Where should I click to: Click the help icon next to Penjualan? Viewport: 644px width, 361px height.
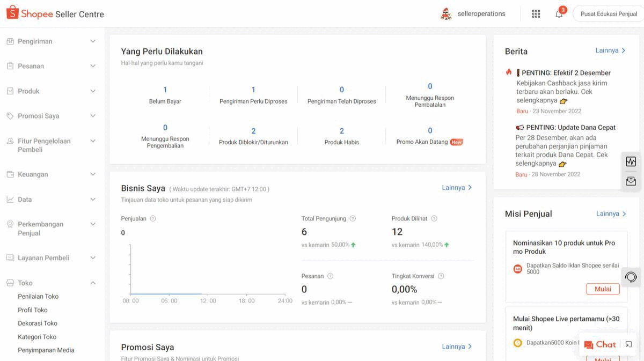point(153,218)
